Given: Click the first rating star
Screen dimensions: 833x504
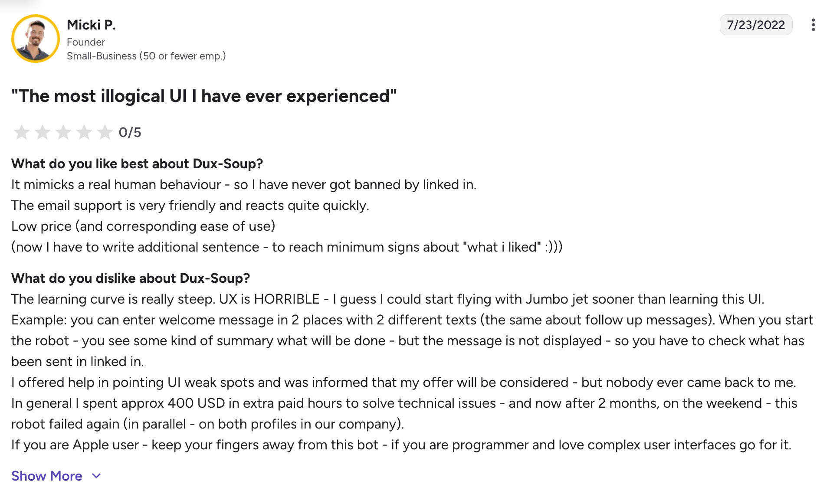Looking at the screenshot, I should point(21,132).
